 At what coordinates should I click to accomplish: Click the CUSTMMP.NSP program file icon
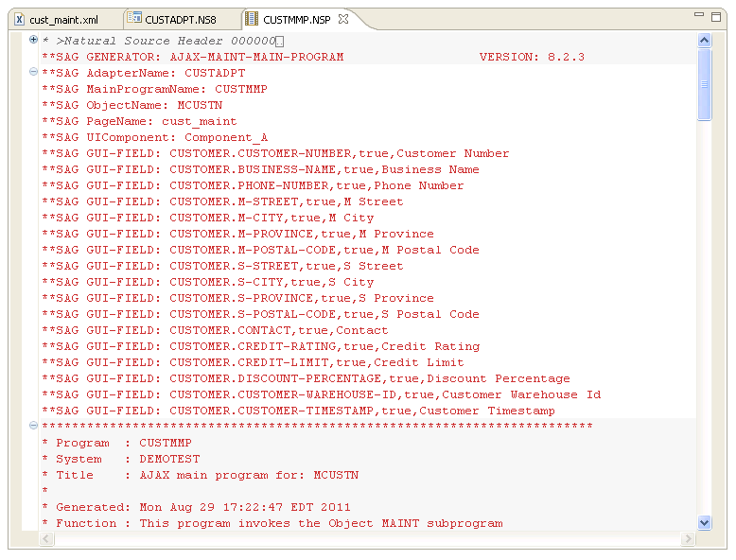tap(252, 19)
